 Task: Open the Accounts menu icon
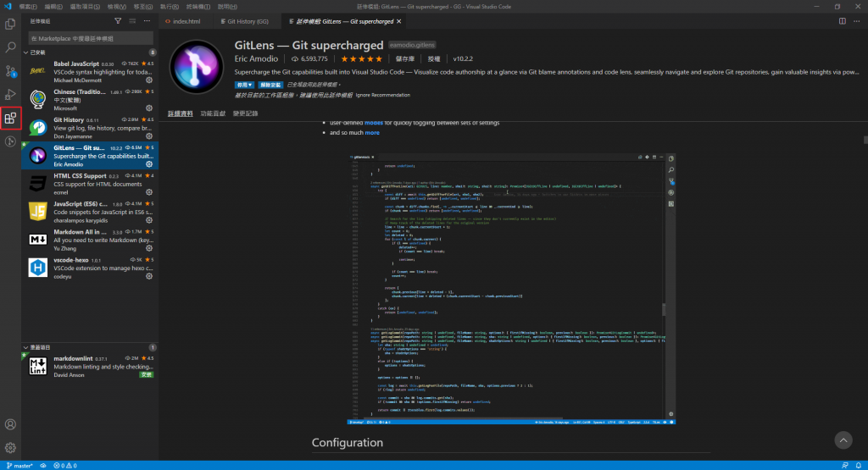(x=10, y=424)
